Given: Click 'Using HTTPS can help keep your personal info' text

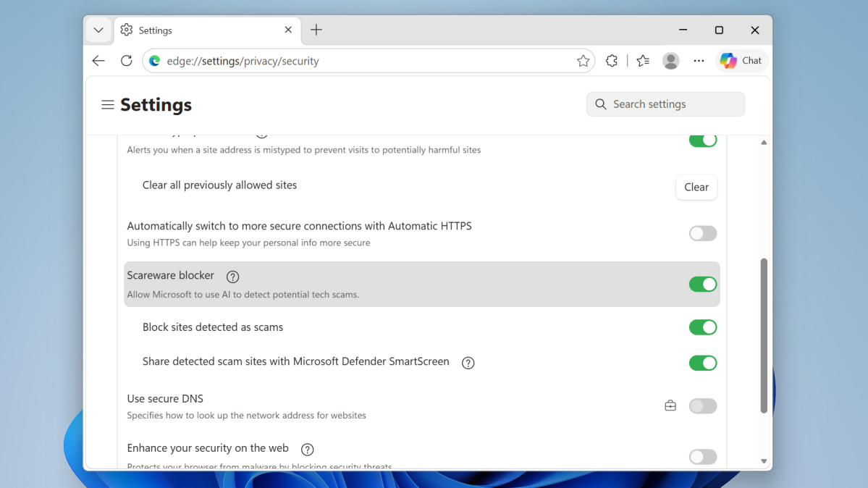Looking at the screenshot, I should [248, 243].
